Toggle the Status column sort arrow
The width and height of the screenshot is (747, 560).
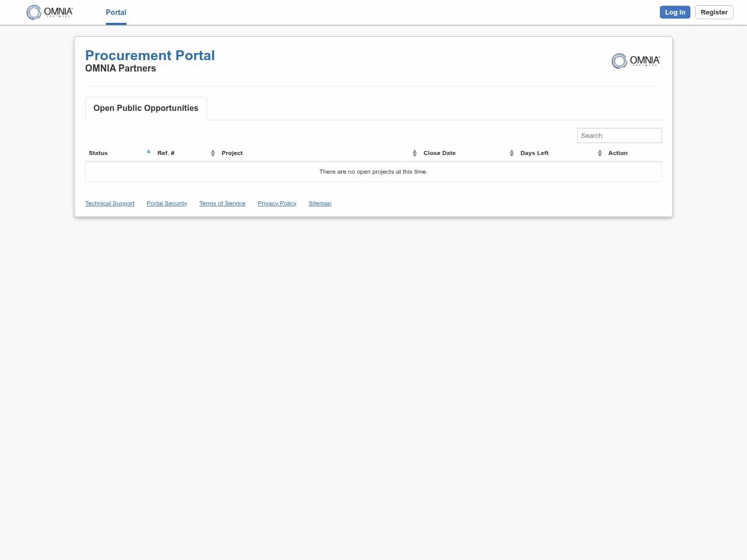point(148,152)
